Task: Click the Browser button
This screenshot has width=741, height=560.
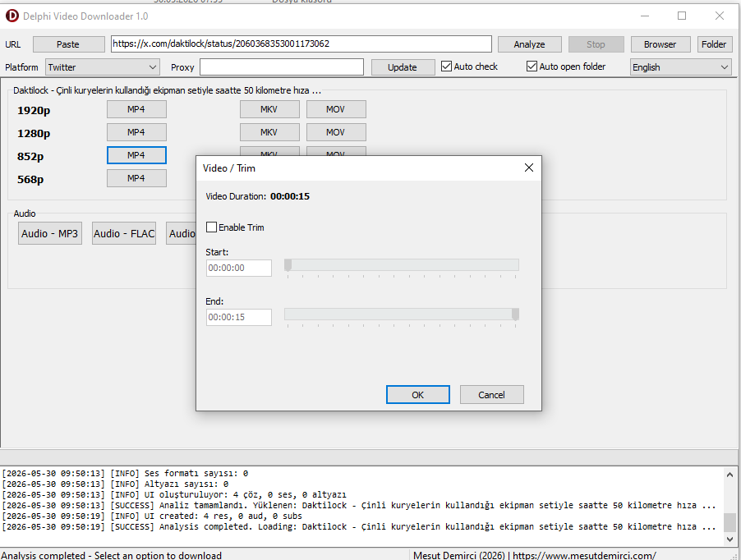Action: coord(660,44)
